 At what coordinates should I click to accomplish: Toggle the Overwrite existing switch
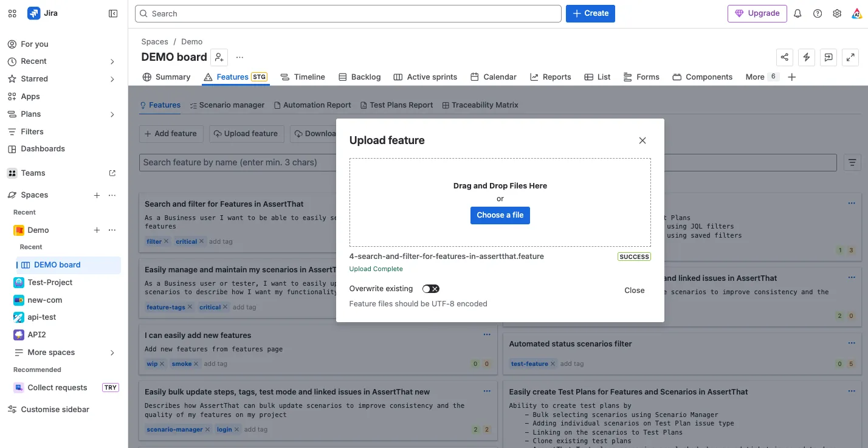point(431,289)
